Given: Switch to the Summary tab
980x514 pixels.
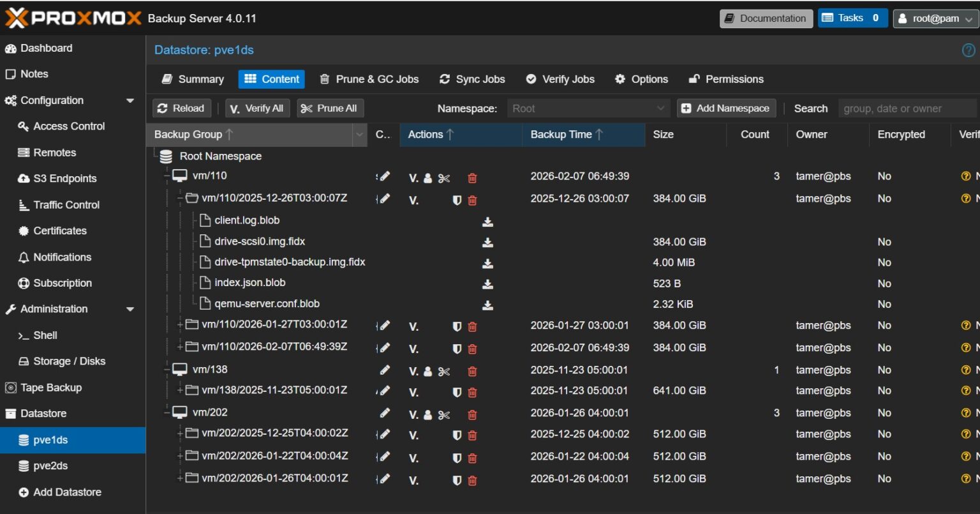Looking at the screenshot, I should click(x=193, y=79).
